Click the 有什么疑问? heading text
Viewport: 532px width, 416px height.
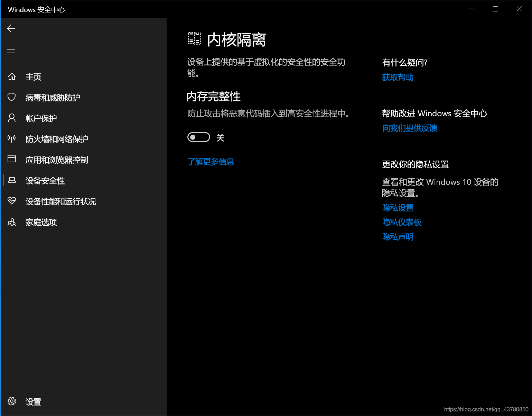(x=405, y=62)
